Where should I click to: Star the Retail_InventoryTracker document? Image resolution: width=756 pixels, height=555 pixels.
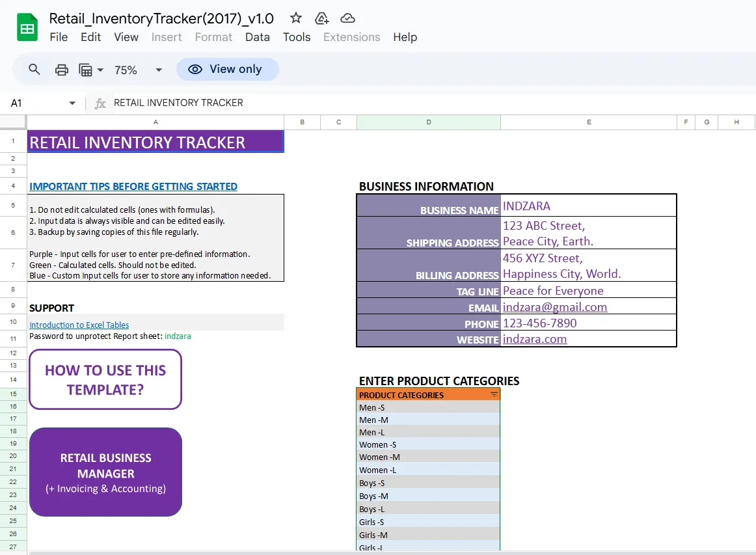[295, 18]
